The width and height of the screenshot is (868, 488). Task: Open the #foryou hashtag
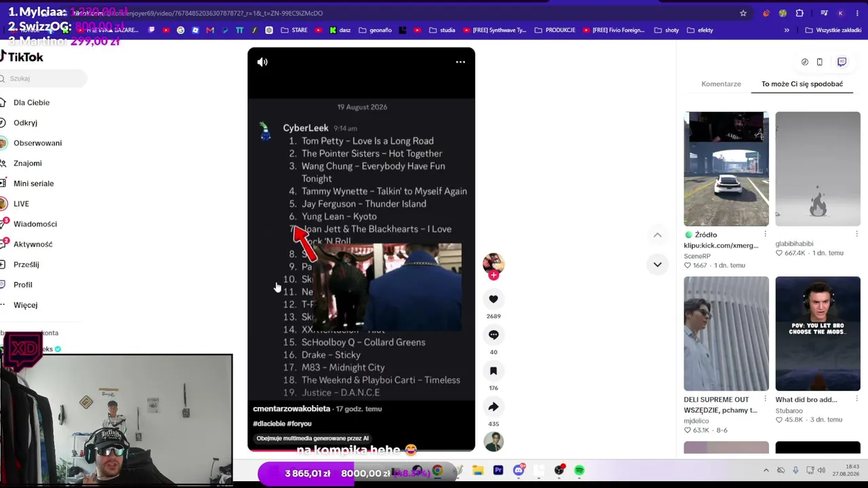(x=299, y=424)
